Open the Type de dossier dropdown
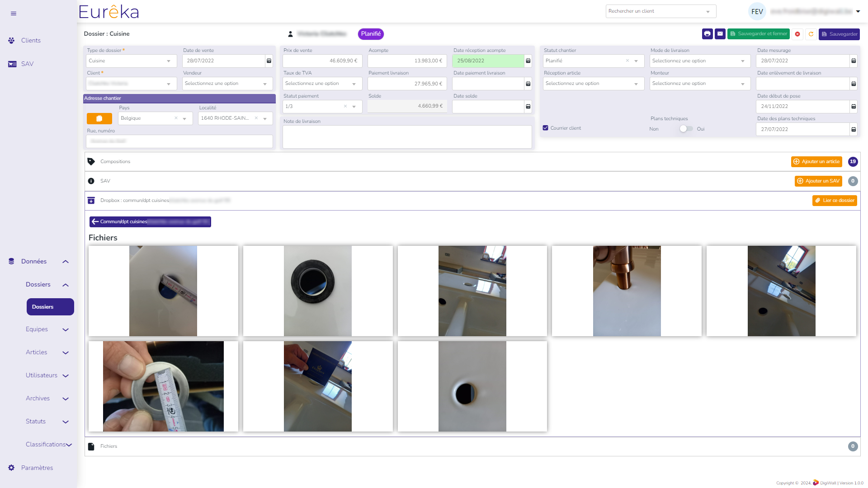Image resolution: width=868 pixels, height=488 pixels. 132,61
